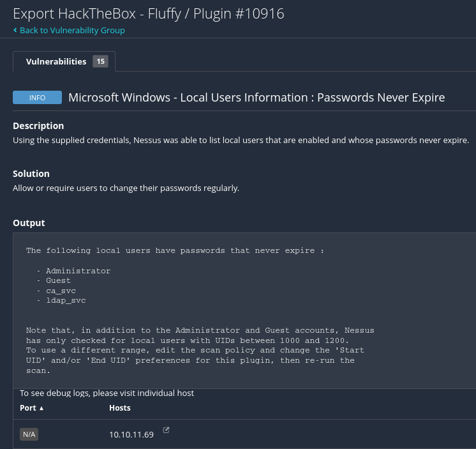
Task: Open host in new window icon
Action: click(167, 430)
